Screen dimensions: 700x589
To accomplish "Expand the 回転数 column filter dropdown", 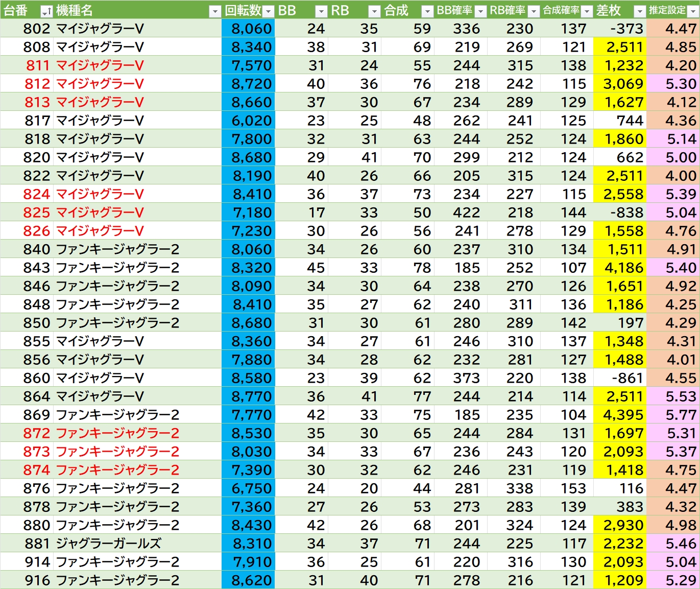I will [x=269, y=11].
